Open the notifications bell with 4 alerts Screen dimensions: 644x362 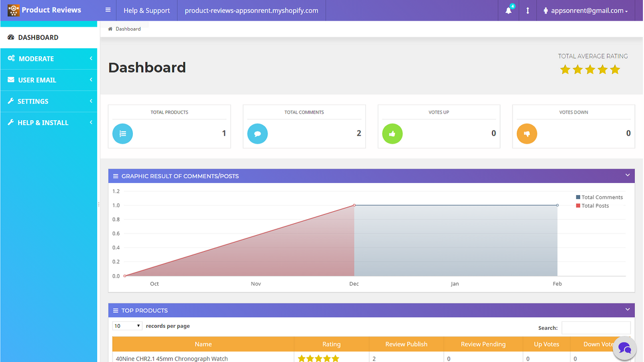point(508,10)
